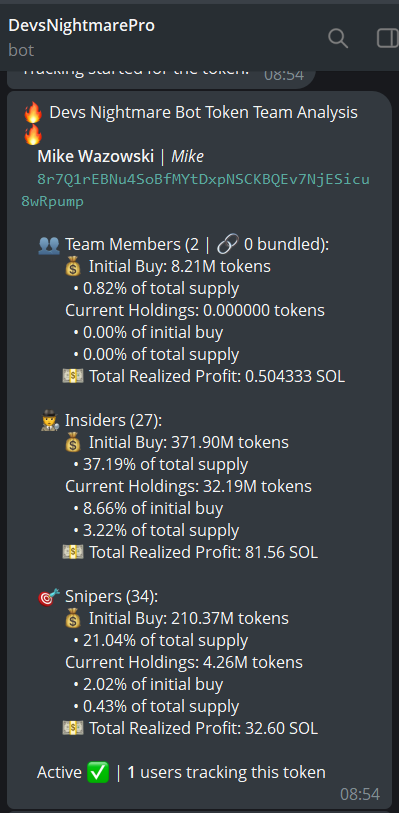The height and width of the screenshot is (813, 399).
Task: Click the Total Realized Profit 32.60 SOL line
Action: pyautogui.click(x=190, y=728)
